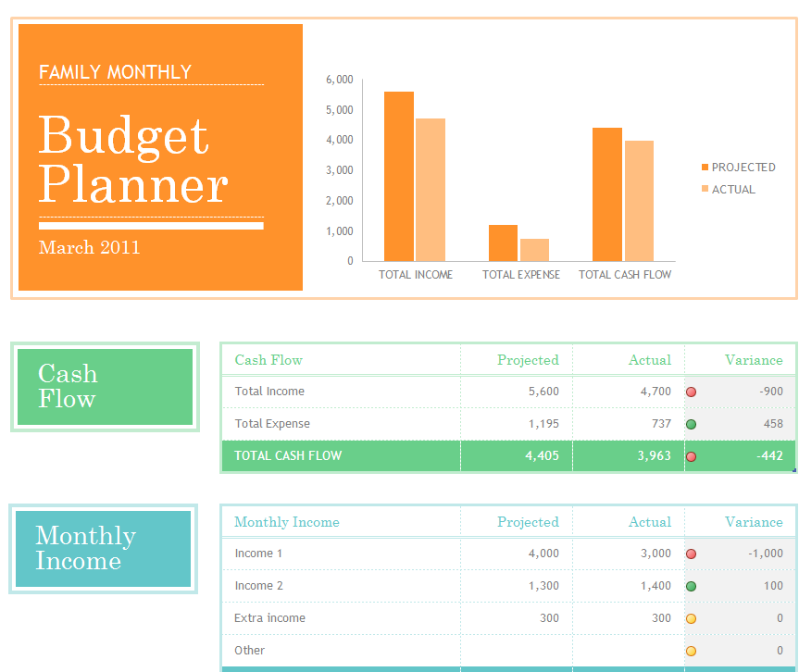
Task: Select the cell with value 3,963
Action: pos(629,456)
